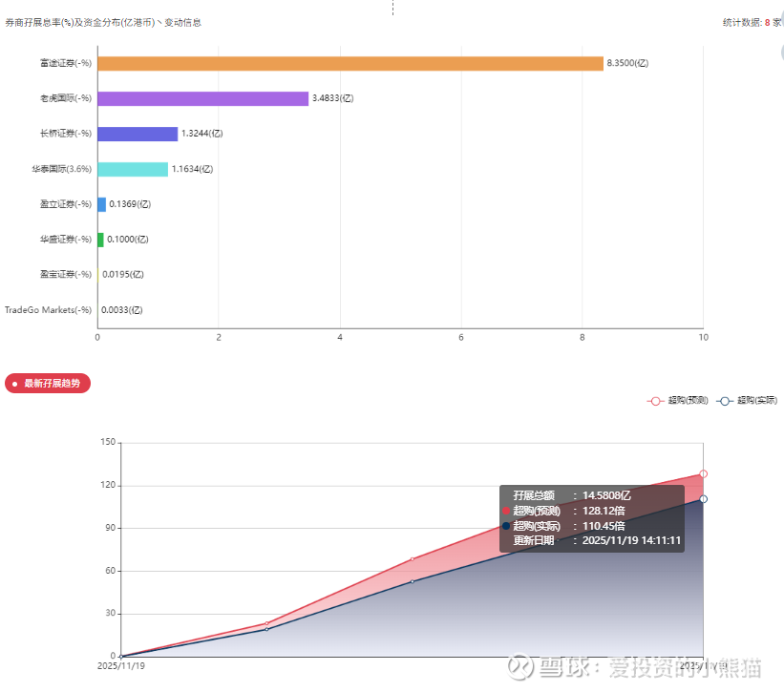Click the 最新孖展趋势 red button

(x=48, y=383)
